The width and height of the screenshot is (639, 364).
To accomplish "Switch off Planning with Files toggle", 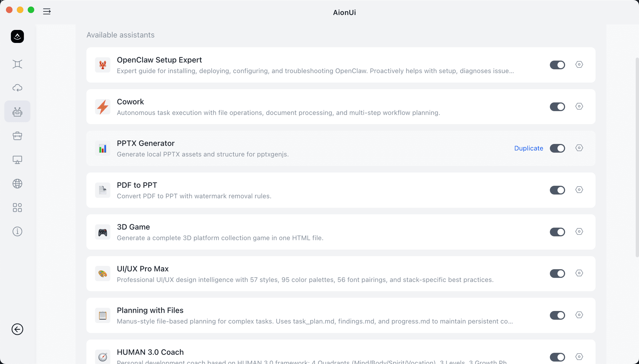I will click(557, 315).
